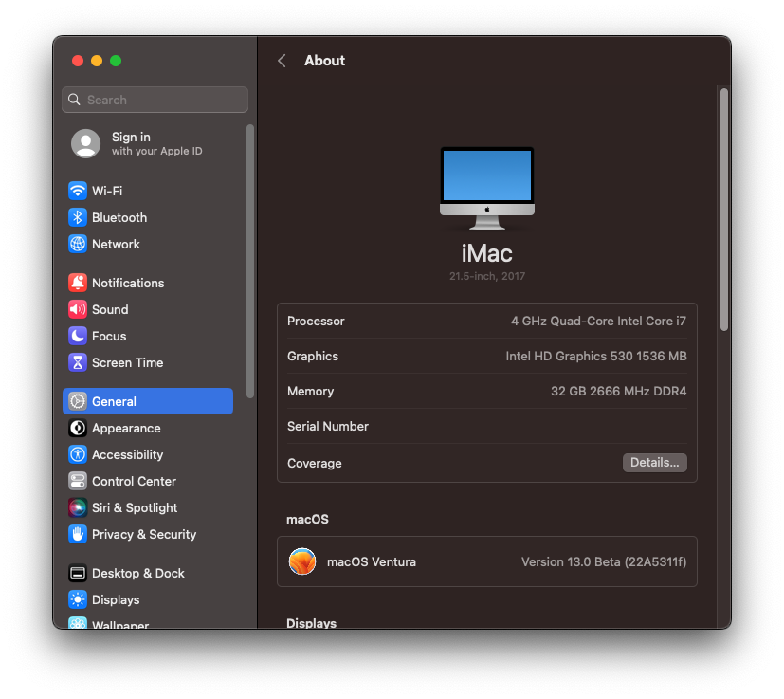The width and height of the screenshot is (784, 699).
Task: Go back using the chevron arrow
Action: point(282,61)
